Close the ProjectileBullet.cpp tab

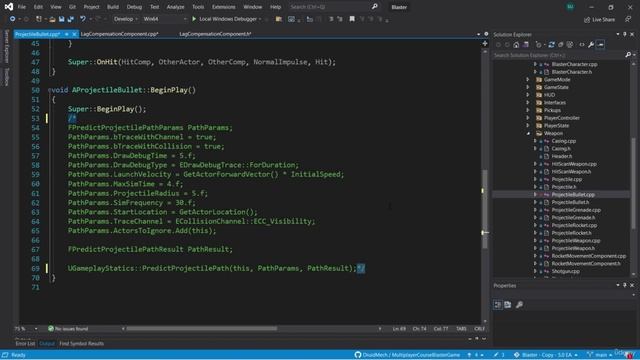click(x=74, y=34)
